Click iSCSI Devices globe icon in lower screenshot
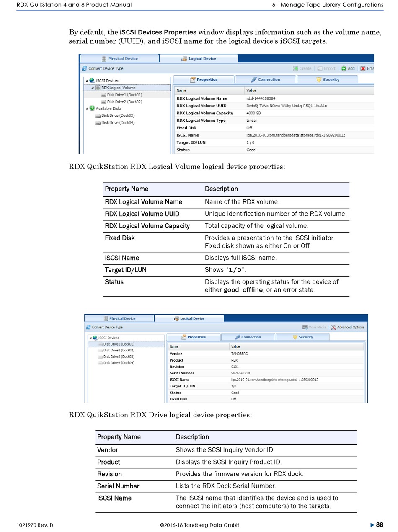 [x=95, y=338]
